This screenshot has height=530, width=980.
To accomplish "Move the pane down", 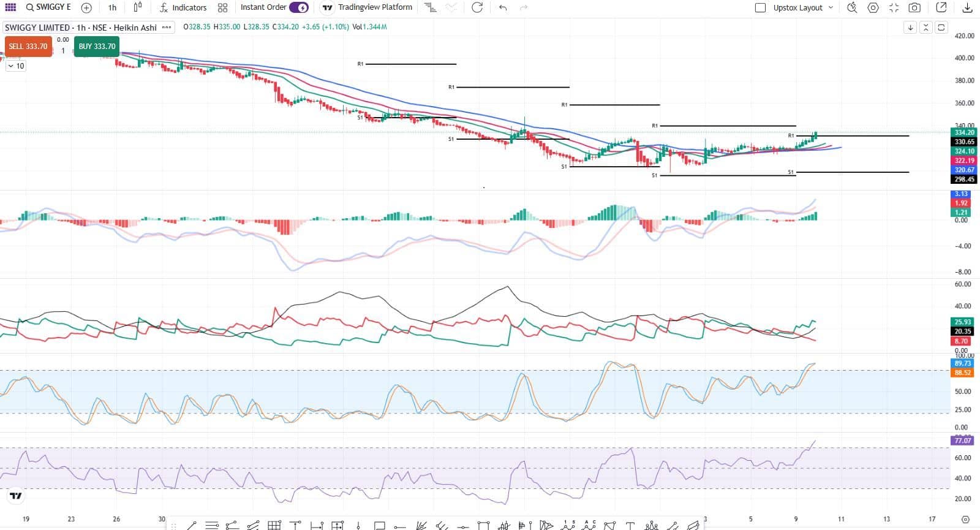I will (911, 28).
